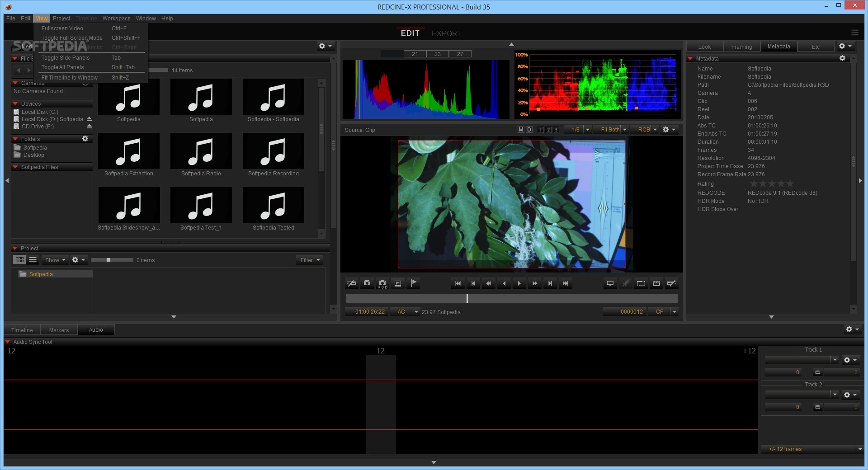Toggle the M viewer button
Viewport: 868px width, 470px height.
[x=521, y=130]
